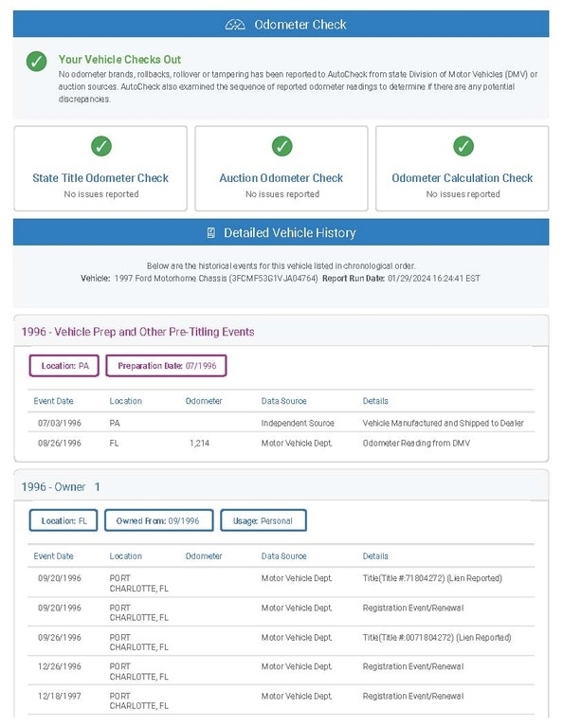Select the Location: PA badge

click(x=64, y=366)
